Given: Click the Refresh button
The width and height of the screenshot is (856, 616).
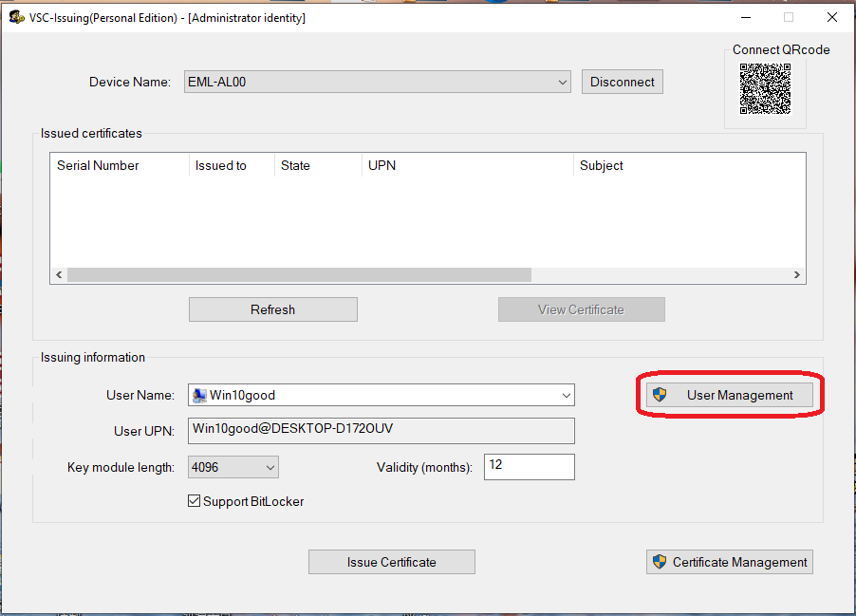Looking at the screenshot, I should 273,309.
